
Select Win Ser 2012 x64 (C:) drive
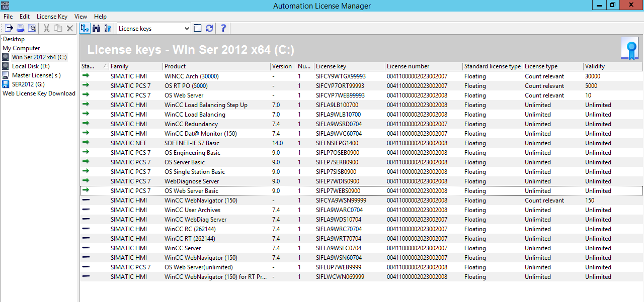pyautogui.click(x=39, y=57)
